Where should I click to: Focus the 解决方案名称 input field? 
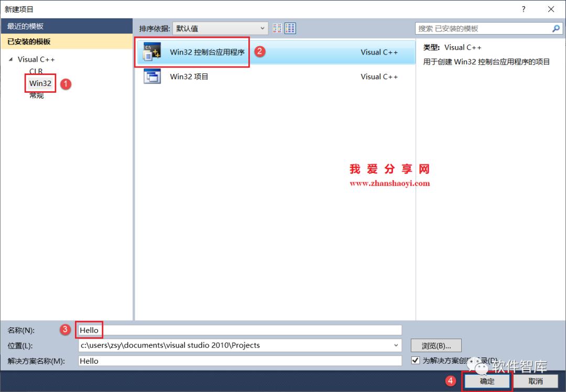pyautogui.click(x=240, y=361)
